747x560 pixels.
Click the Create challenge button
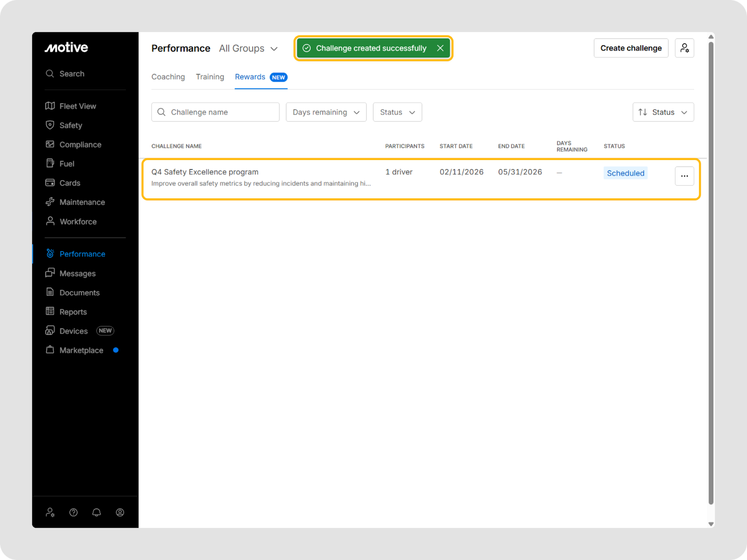coord(631,48)
